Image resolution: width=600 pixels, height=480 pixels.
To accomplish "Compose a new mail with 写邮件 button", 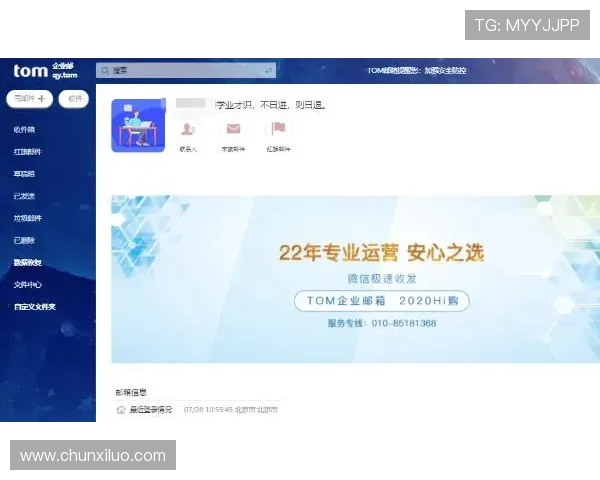I will [29, 99].
